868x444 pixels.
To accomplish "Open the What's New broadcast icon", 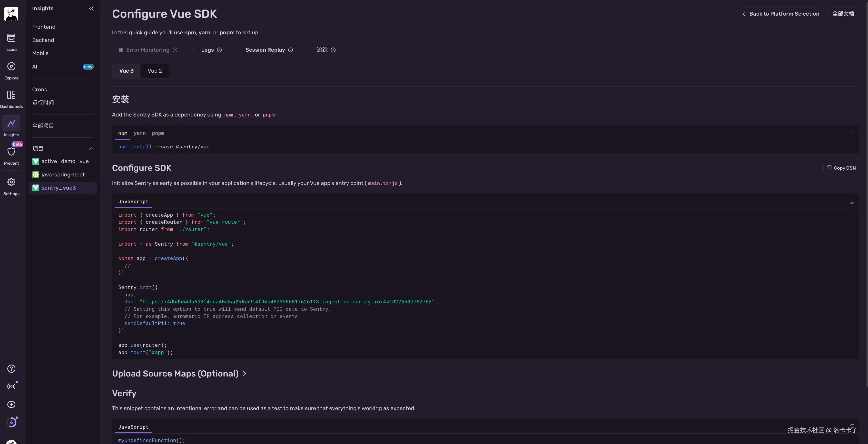I will coord(11,386).
